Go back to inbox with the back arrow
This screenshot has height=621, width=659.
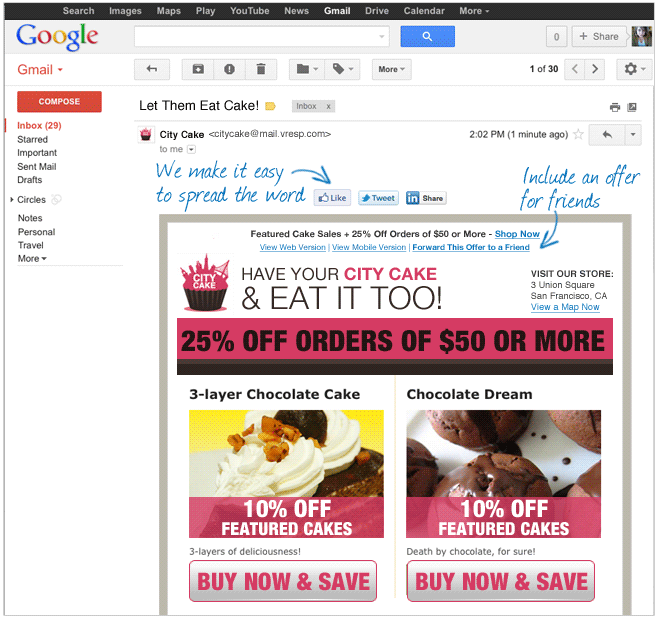[x=152, y=69]
